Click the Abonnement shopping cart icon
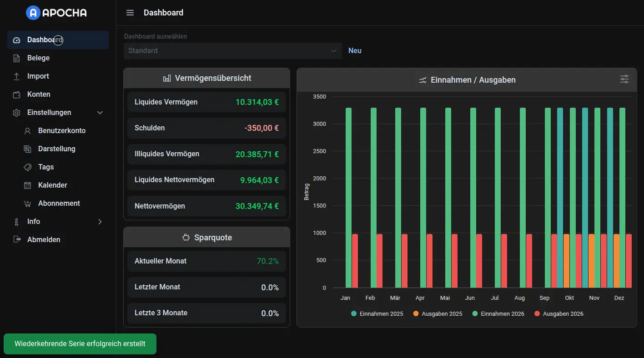 (x=28, y=204)
